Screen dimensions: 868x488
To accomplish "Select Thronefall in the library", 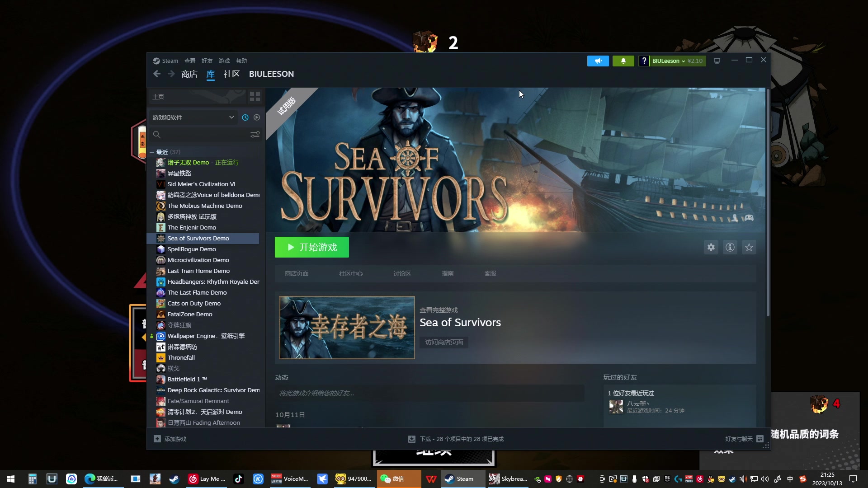I will click(x=203, y=358).
